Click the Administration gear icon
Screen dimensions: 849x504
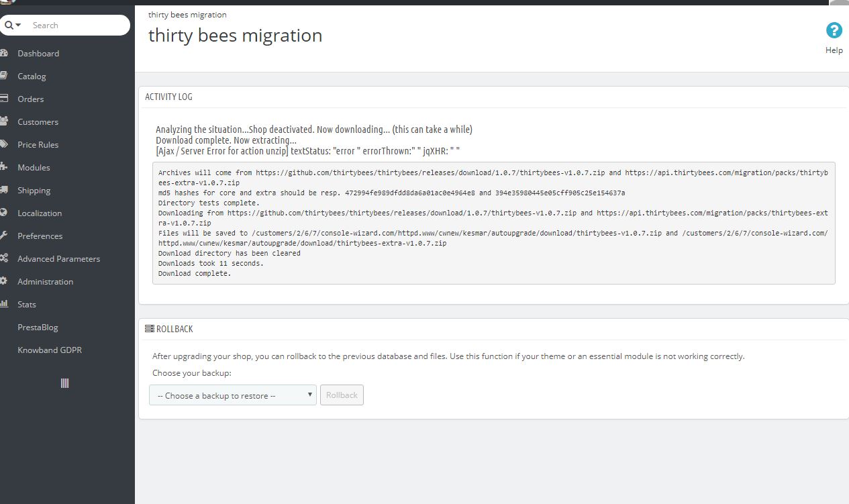[x=5, y=281]
